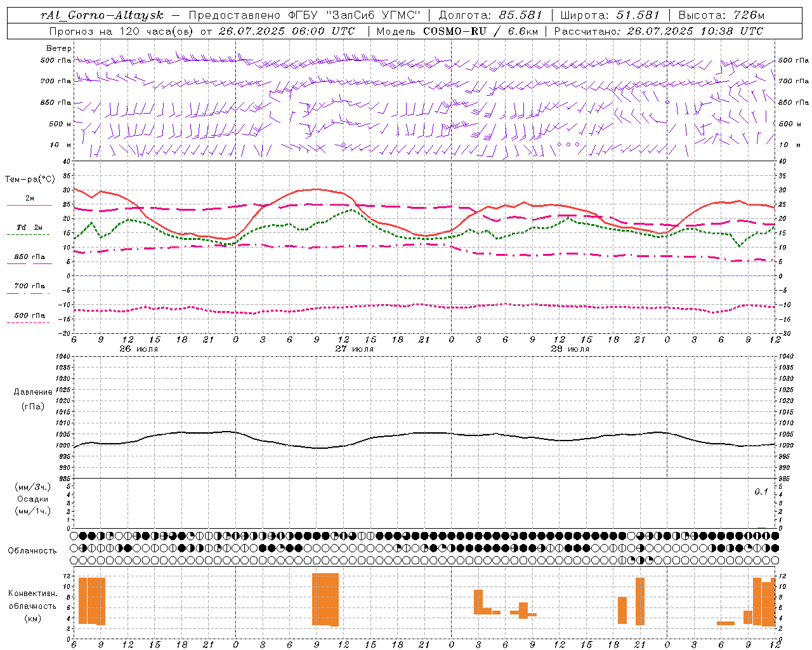Viewport: 812px width, 650px height.
Task: Click the Давление pressure panel label
Action: [x=33, y=392]
